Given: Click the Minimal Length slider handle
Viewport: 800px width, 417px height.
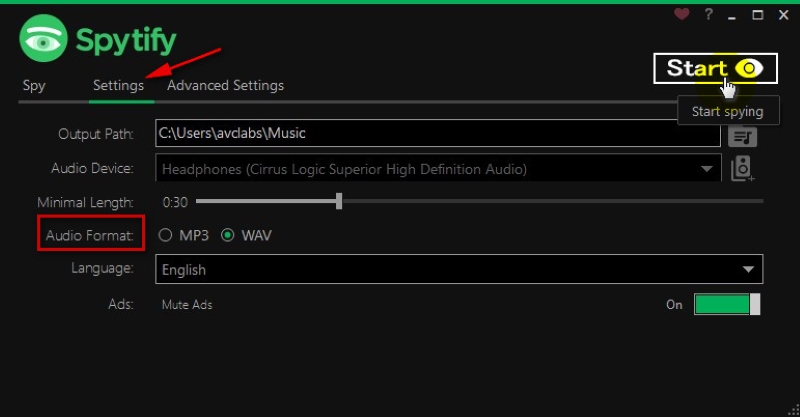Looking at the screenshot, I should [x=339, y=201].
